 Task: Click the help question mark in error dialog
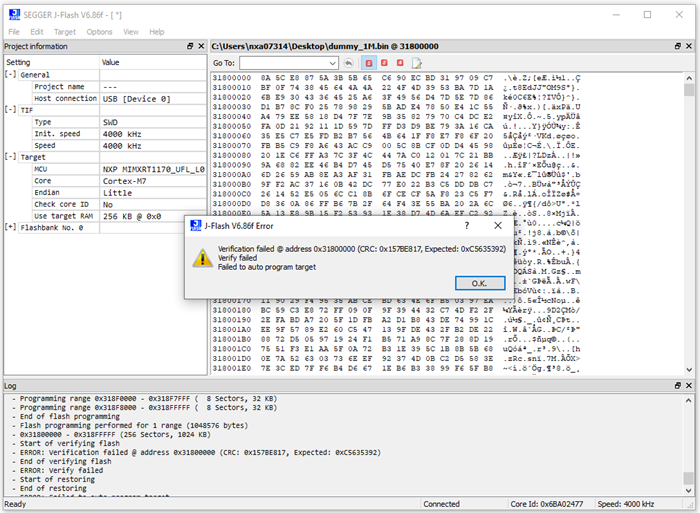[x=467, y=225]
